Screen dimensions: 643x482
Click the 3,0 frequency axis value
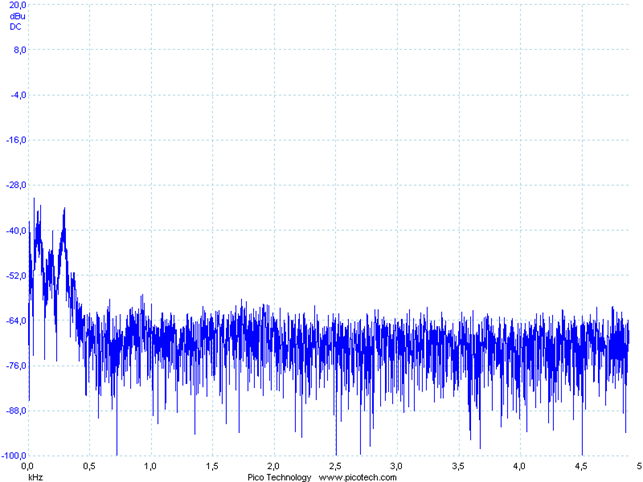pos(397,466)
